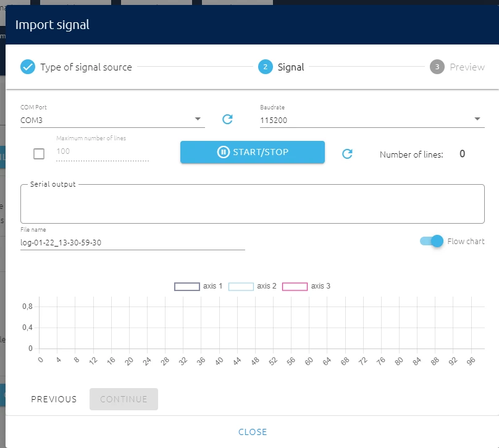499x448 pixels.
Task: Click the axis 3 legend label
Action: click(321, 286)
